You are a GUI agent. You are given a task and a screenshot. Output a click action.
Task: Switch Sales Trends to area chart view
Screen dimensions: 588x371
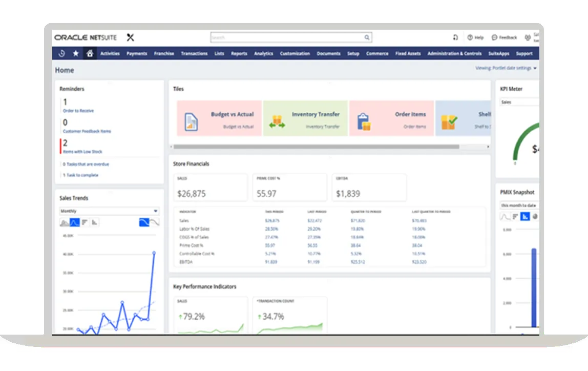[65, 222]
